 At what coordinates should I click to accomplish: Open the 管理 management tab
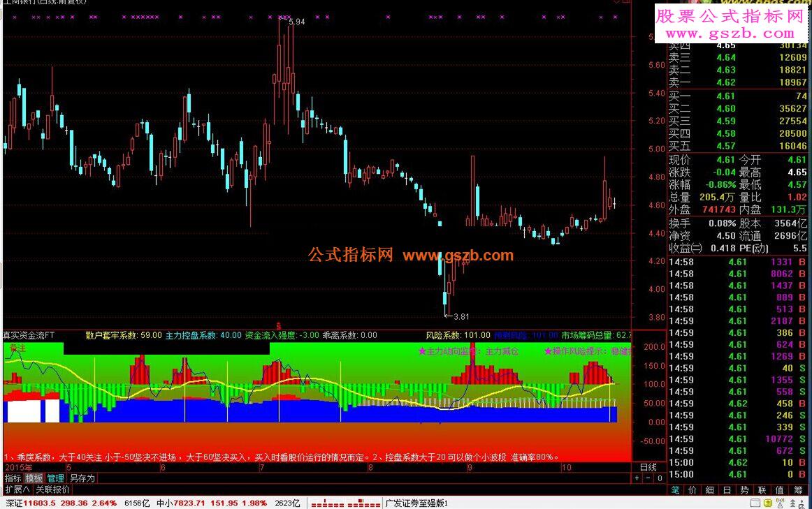pyautogui.click(x=55, y=478)
